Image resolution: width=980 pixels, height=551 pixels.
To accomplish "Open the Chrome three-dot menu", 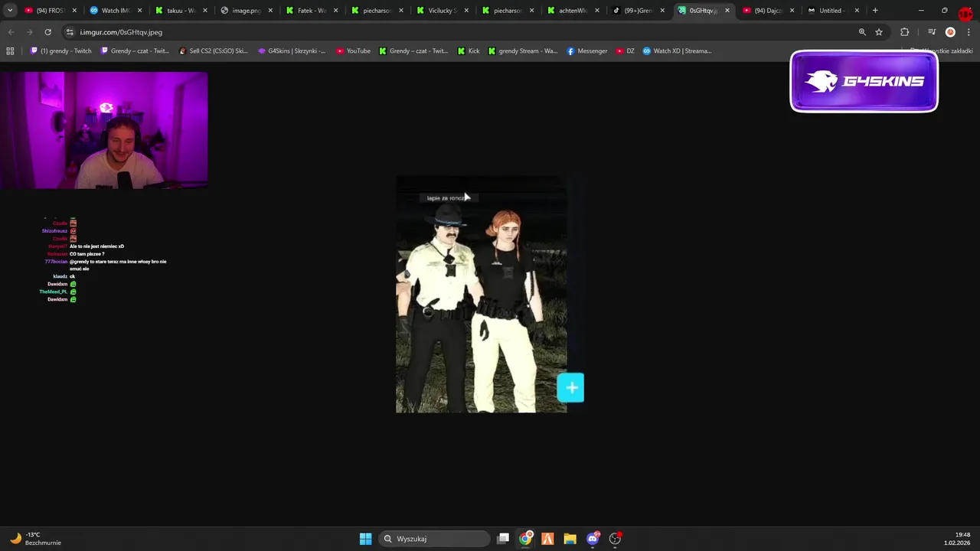I will point(969,32).
